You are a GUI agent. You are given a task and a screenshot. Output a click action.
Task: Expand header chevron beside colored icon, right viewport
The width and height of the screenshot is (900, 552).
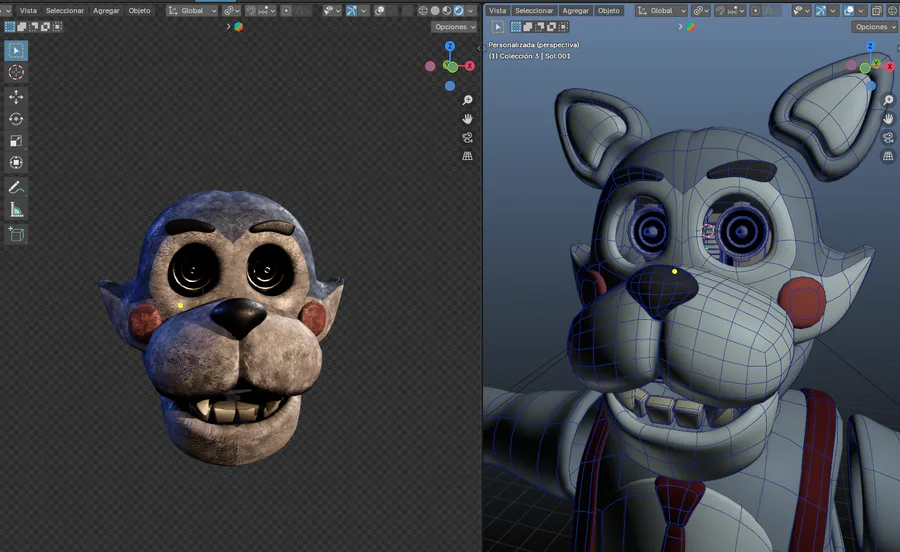pos(681,26)
